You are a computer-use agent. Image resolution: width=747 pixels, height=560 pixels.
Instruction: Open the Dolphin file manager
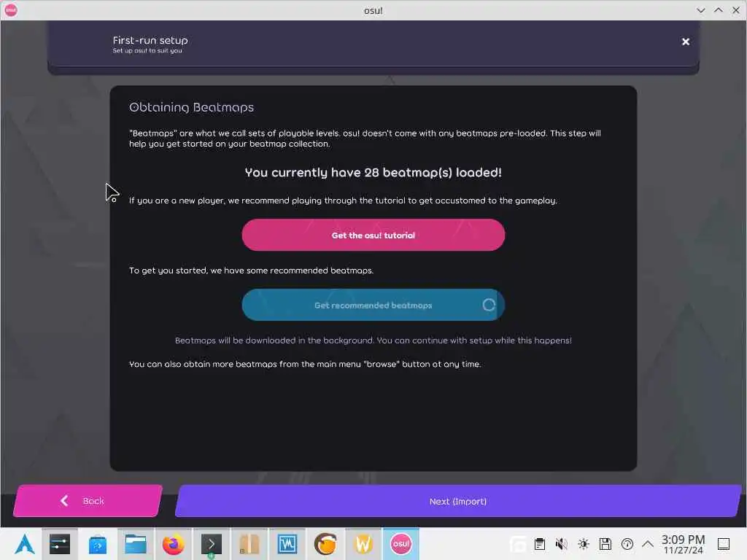136,544
